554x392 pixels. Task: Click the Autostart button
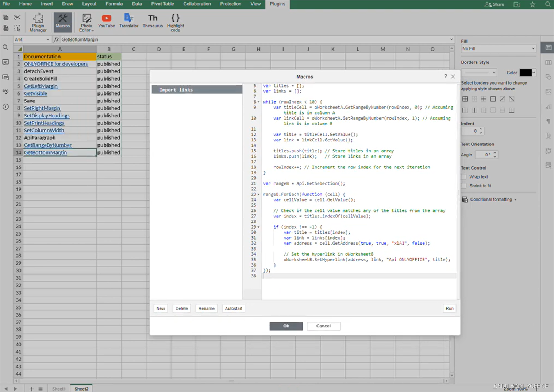point(234,308)
